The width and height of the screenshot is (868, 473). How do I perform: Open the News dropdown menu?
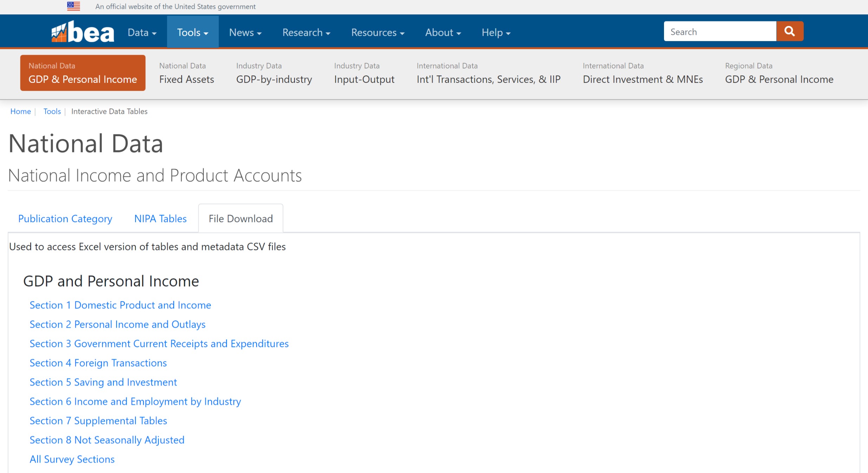pyautogui.click(x=245, y=33)
